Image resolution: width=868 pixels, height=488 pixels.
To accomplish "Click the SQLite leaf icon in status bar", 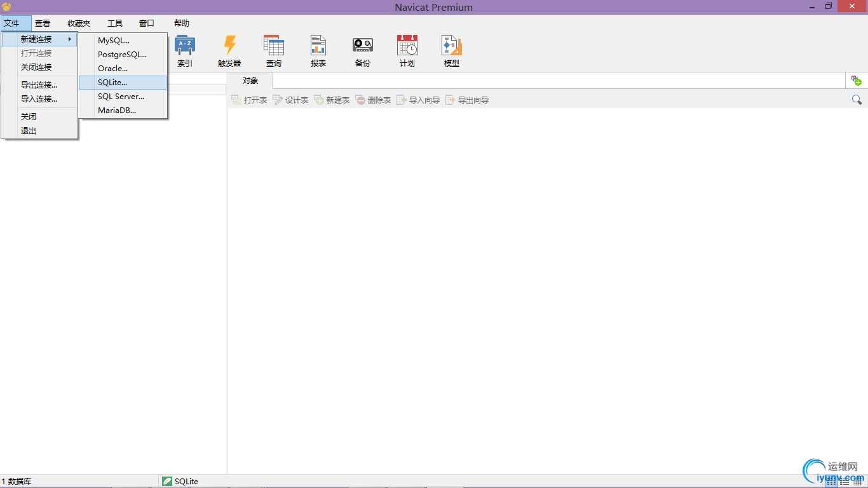I will click(167, 481).
